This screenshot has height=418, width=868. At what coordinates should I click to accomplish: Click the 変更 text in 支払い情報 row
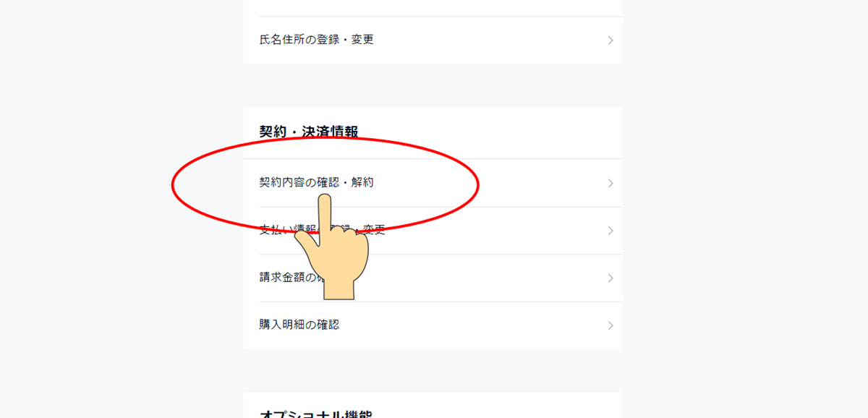[x=374, y=231]
